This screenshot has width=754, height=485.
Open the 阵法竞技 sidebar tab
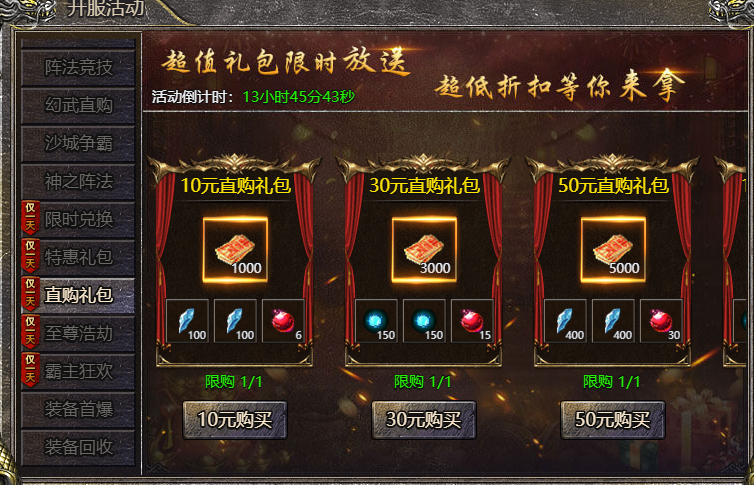[x=78, y=67]
